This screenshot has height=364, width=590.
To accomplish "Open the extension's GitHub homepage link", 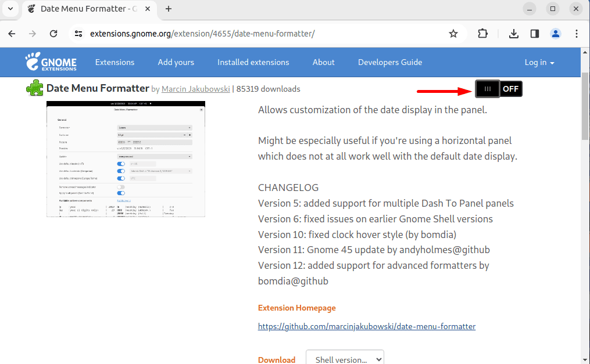I will point(366,326).
